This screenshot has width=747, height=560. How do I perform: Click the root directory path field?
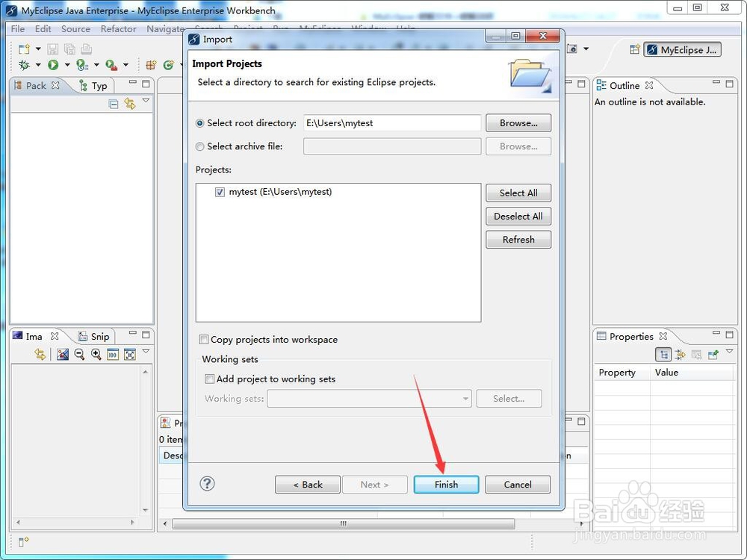[392, 123]
